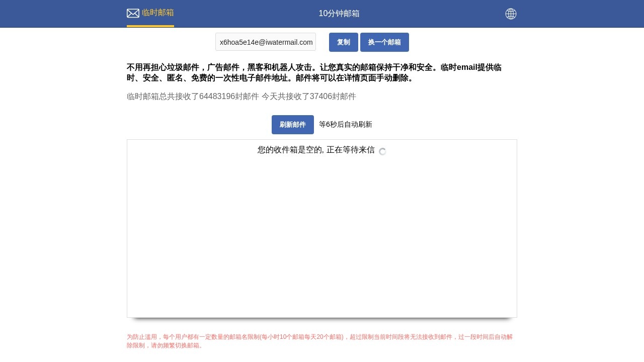The width and height of the screenshot is (644, 362).
Task: Copy email address using 复制 button
Action: [x=343, y=42]
